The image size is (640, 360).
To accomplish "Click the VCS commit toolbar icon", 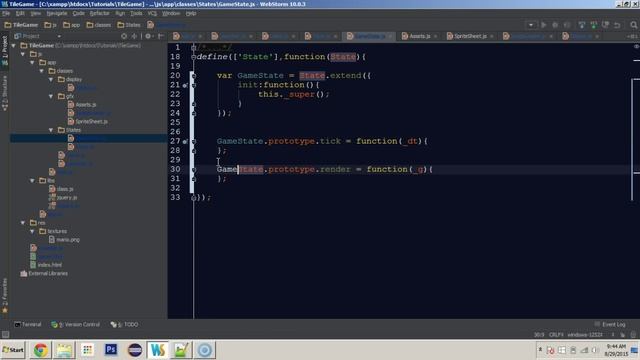I will [x=593, y=25].
